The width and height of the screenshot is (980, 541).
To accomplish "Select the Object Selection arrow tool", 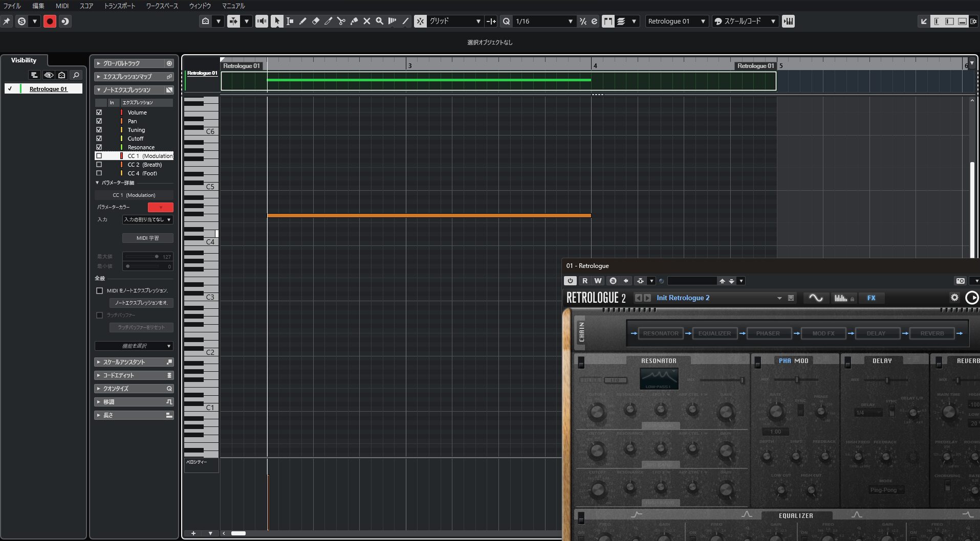I will pos(277,21).
